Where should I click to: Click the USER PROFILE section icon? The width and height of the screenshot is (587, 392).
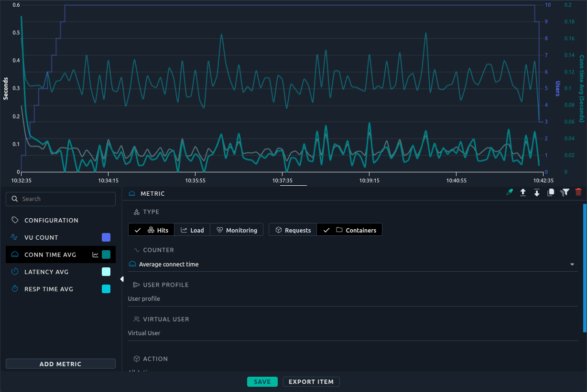tap(136, 285)
